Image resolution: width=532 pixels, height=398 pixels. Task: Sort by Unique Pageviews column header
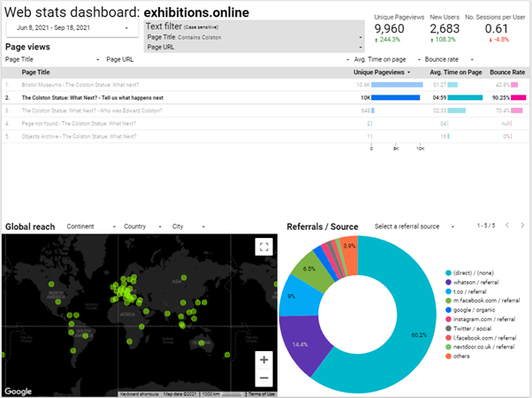point(382,73)
